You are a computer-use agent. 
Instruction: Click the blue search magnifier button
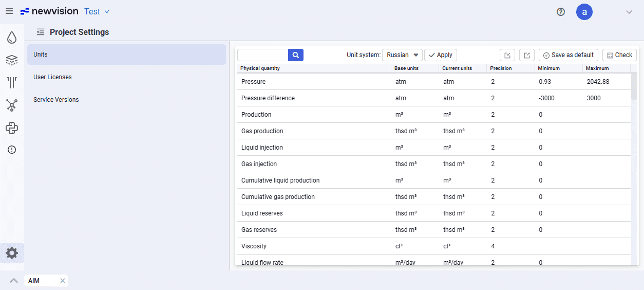(x=296, y=55)
